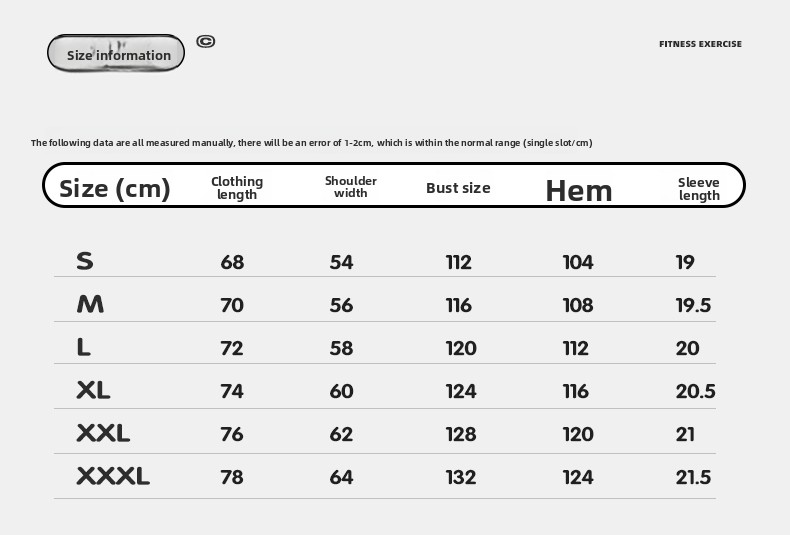Screen dimensions: 790x535
Task: Click the Shoulder width column header
Action: [x=351, y=187]
